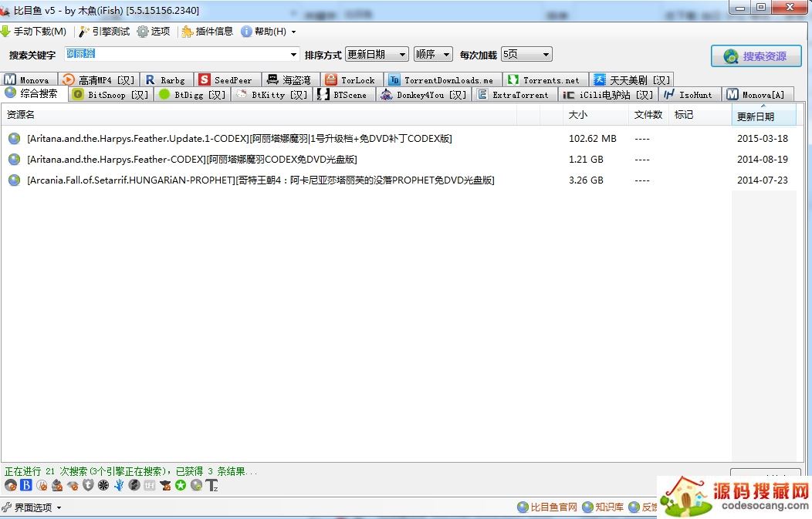Click the anvil-shaped engine status icon
Screen dimensions: 812x519
coord(165,485)
